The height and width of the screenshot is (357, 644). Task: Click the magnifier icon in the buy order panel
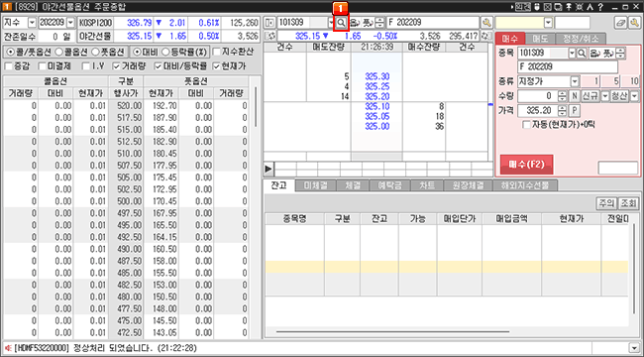(582, 54)
